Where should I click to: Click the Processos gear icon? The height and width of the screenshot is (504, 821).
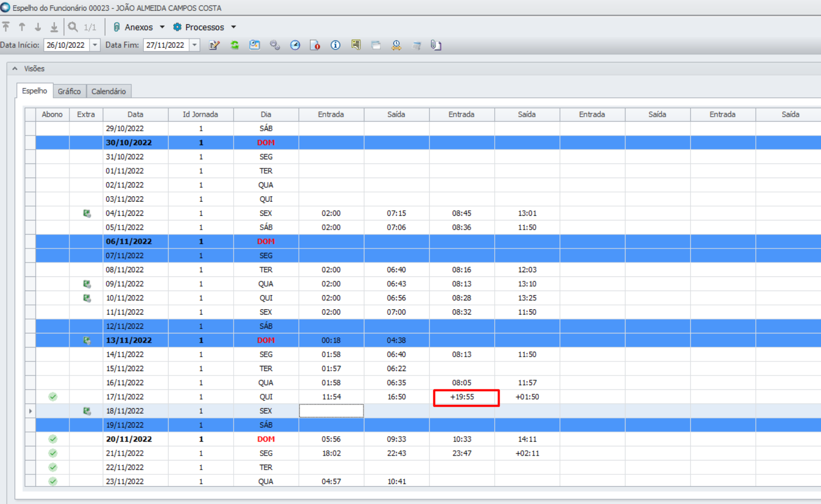click(177, 27)
